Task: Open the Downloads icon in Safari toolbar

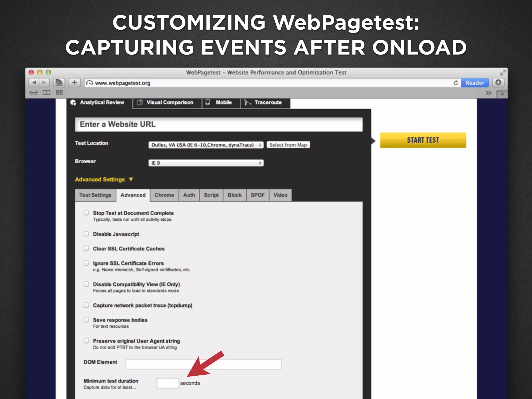Action: coord(498,83)
